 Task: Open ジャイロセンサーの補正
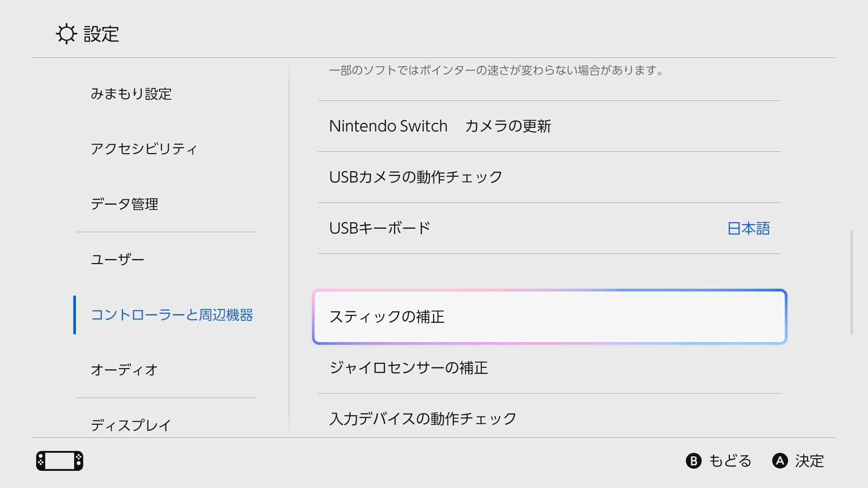(409, 368)
